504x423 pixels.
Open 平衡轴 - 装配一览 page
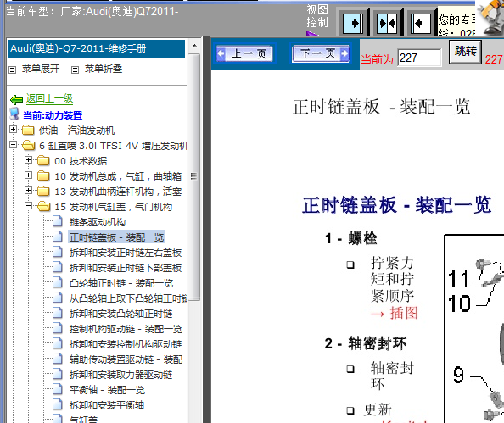coord(108,390)
